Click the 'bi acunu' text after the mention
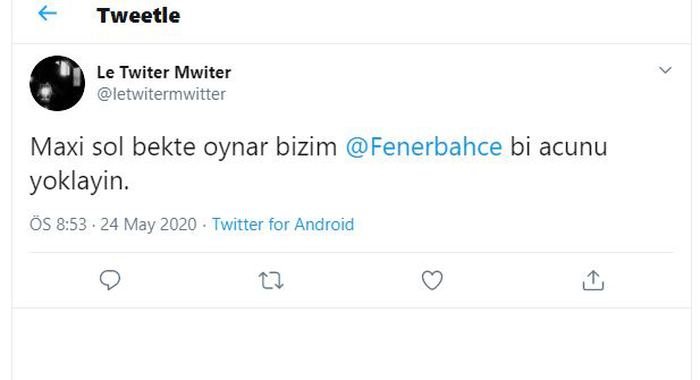Viewport: 700px width, 380px height. pos(559,147)
